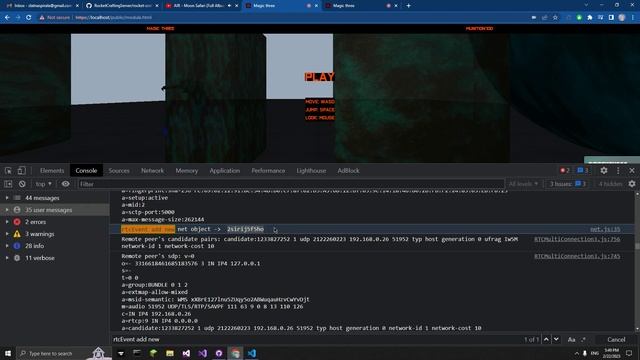Switch to the Elements tab

click(x=52, y=171)
